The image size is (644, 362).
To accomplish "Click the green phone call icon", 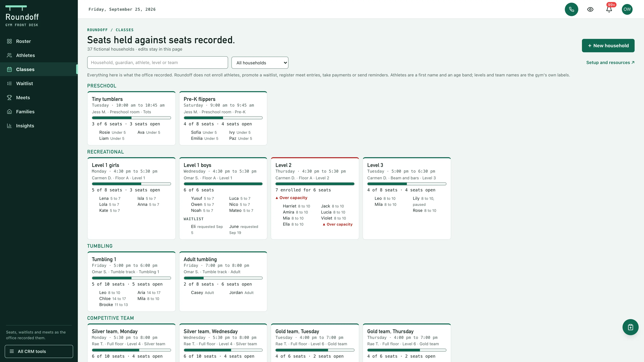I will pos(571,9).
